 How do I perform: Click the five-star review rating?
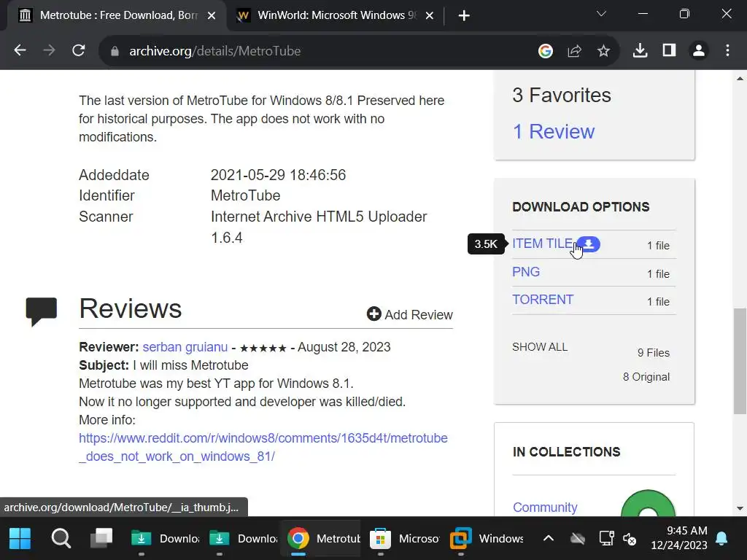pyautogui.click(x=263, y=348)
